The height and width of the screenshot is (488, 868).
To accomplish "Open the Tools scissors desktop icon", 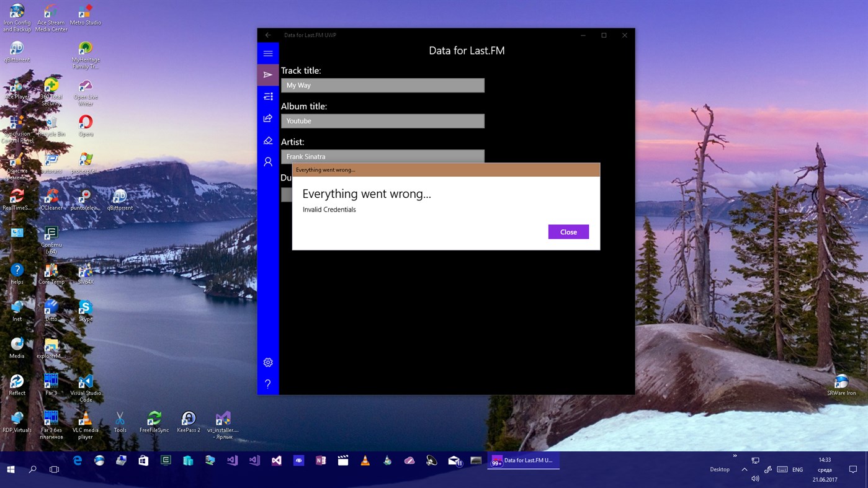I will pyautogui.click(x=120, y=422).
